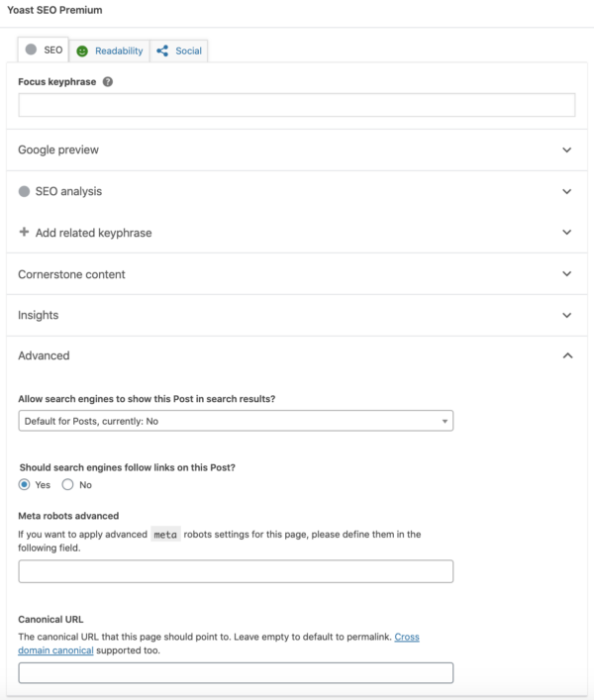This screenshot has width=594, height=700.
Task: Click the Focus keyphrase input field
Action: [x=297, y=105]
